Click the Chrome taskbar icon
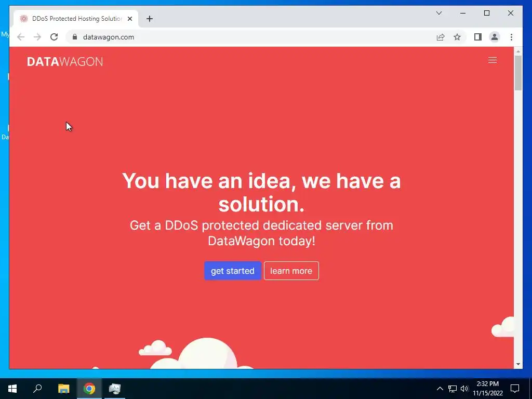The height and width of the screenshot is (399, 532). (x=89, y=389)
